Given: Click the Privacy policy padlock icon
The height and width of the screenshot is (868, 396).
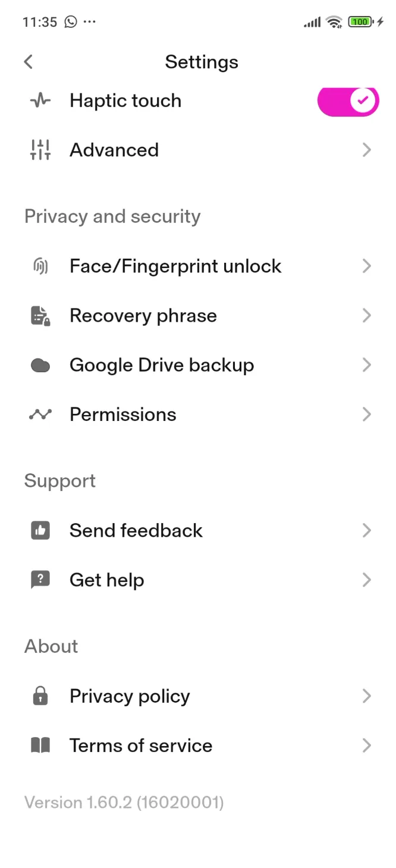Looking at the screenshot, I should coord(40,696).
